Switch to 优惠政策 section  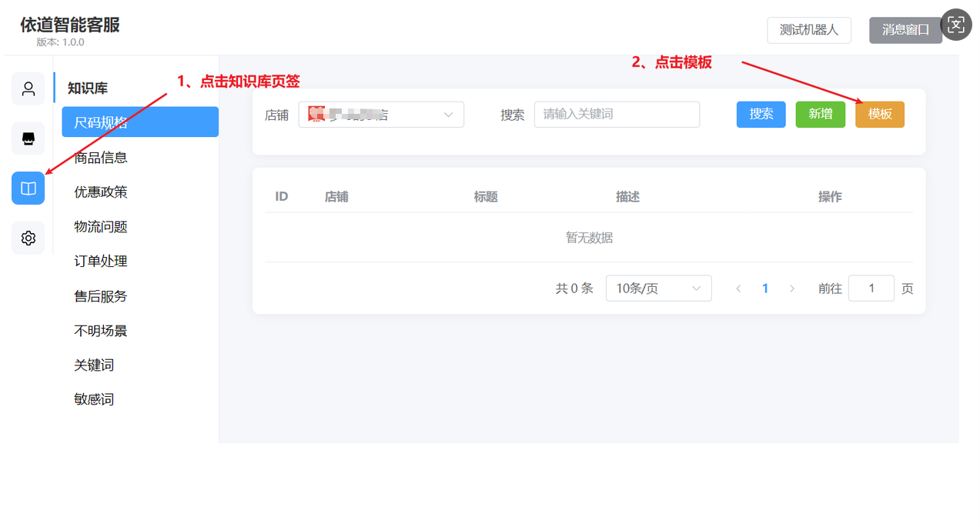[x=101, y=192]
